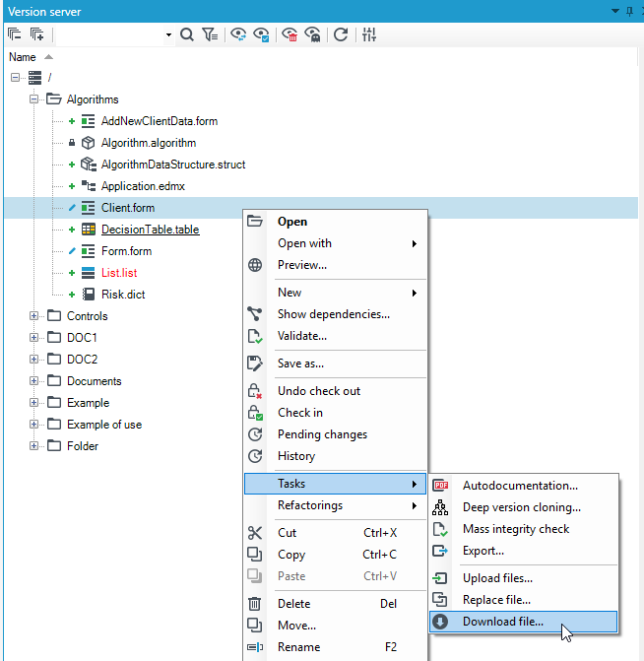Image resolution: width=644 pixels, height=661 pixels.
Task: Choose Rename from the context menu
Action: 336,647
